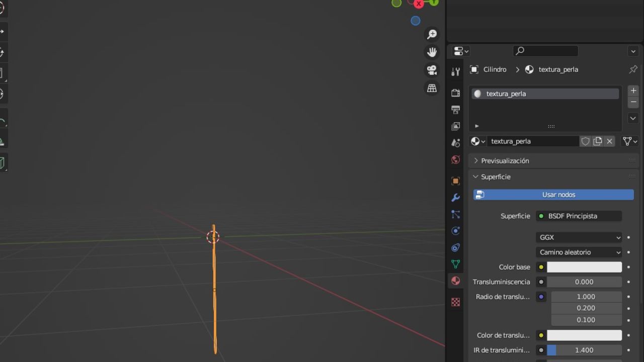Click the properties search field

coord(545,51)
